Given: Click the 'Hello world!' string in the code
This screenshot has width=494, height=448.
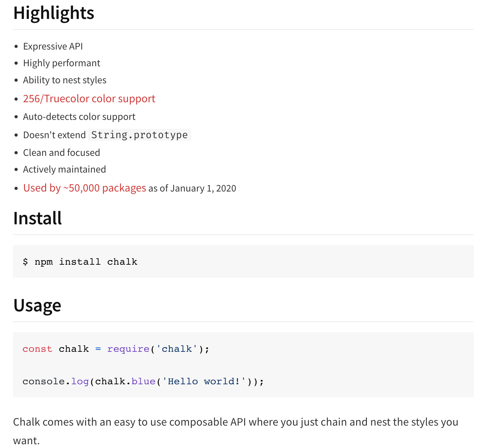Looking at the screenshot, I should point(204,381).
